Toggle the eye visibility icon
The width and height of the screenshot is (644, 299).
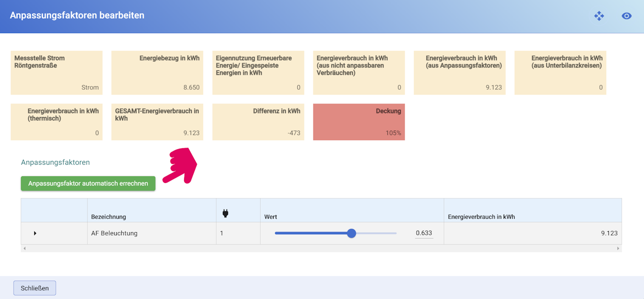tap(626, 16)
